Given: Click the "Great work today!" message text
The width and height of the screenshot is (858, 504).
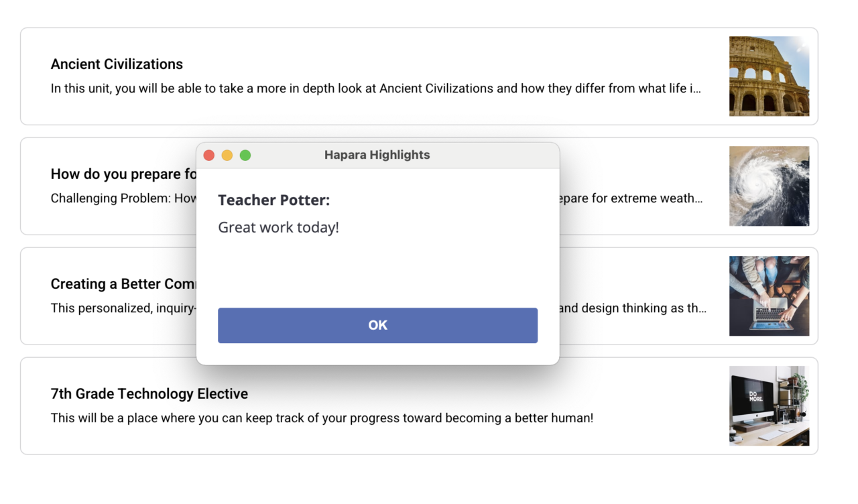Looking at the screenshot, I should (278, 227).
